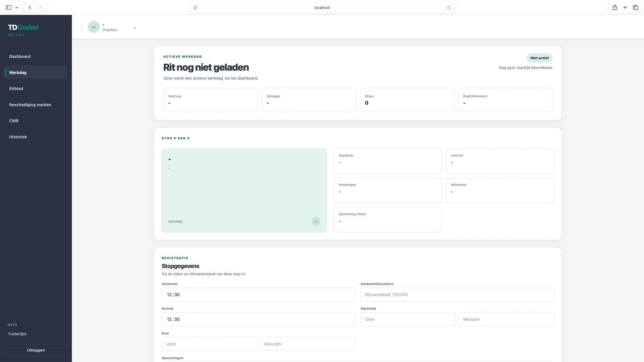Focus the Rust Minuten field

pyautogui.click(x=308, y=344)
